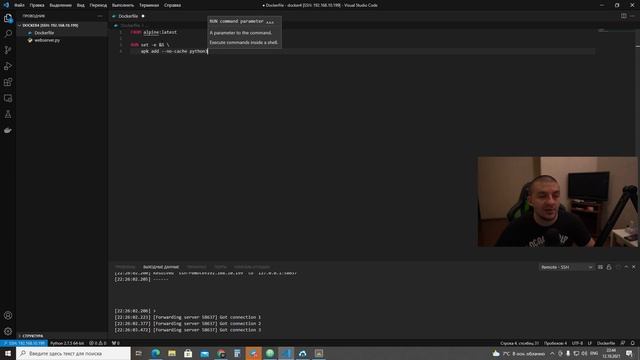
Task: Open the Правка menu
Action: (37, 5)
